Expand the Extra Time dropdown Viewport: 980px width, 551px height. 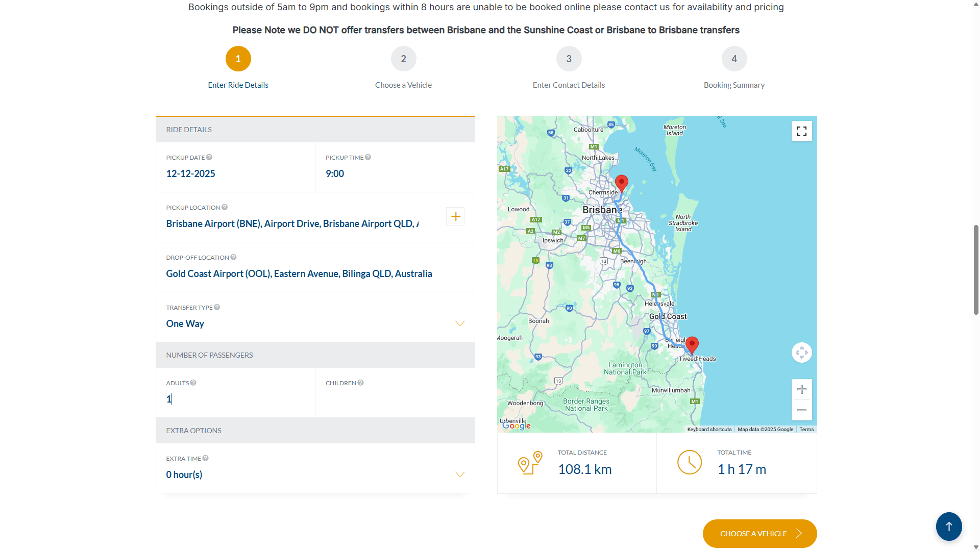459,474
